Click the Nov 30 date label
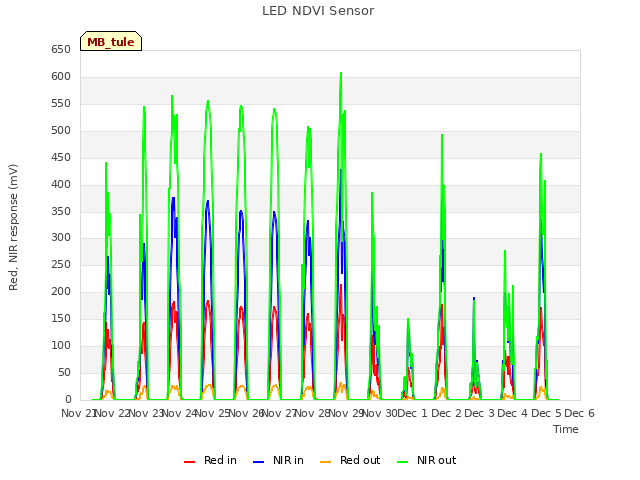This screenshot has width=640, height=480. (380, 413)
